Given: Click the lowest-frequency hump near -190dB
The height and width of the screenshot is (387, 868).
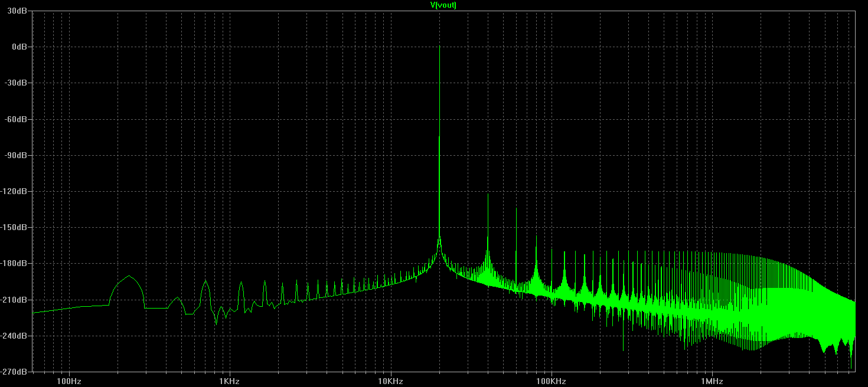Looking at the screenshot, I should tap(129, 276).
